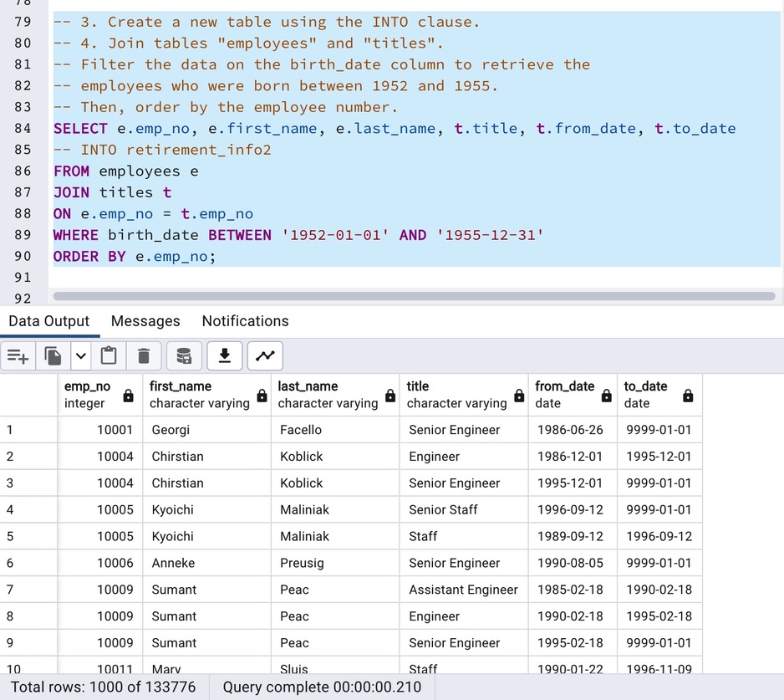Click the '1955-12-31' date string
784x700 pixels.
[490, 235]
